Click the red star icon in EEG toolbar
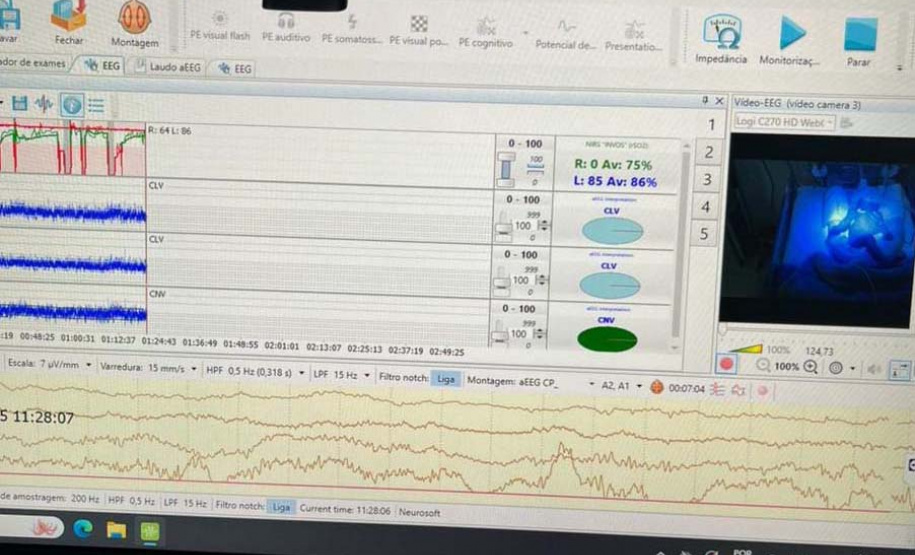Viewport: 915px width, 555px height. (739, 390)
